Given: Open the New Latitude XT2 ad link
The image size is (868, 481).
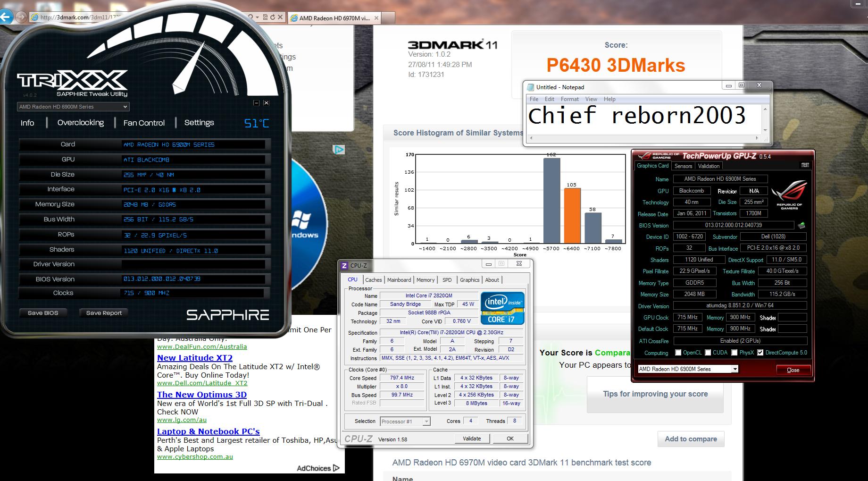Looking at the screenshot, I should tap(195, 358).
